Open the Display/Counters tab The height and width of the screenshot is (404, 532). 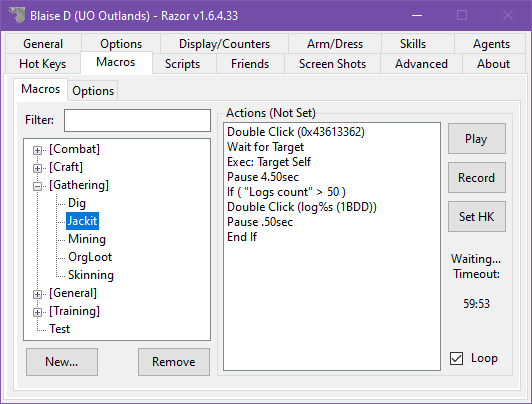pyautogui.click(x=224, y=44)
